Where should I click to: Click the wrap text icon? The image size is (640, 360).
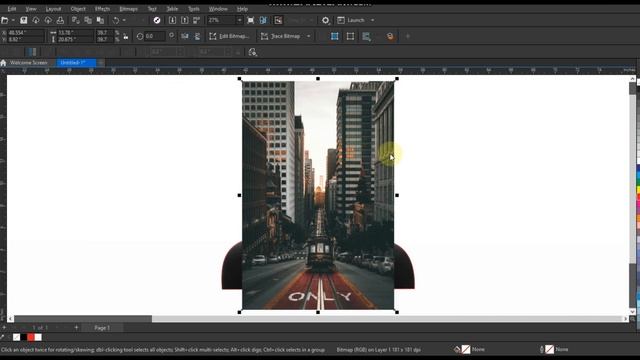367,36
